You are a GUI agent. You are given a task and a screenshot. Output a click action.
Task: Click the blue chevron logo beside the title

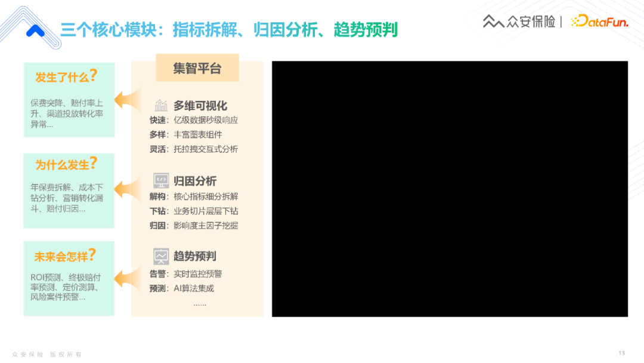(x=35, y=31)
